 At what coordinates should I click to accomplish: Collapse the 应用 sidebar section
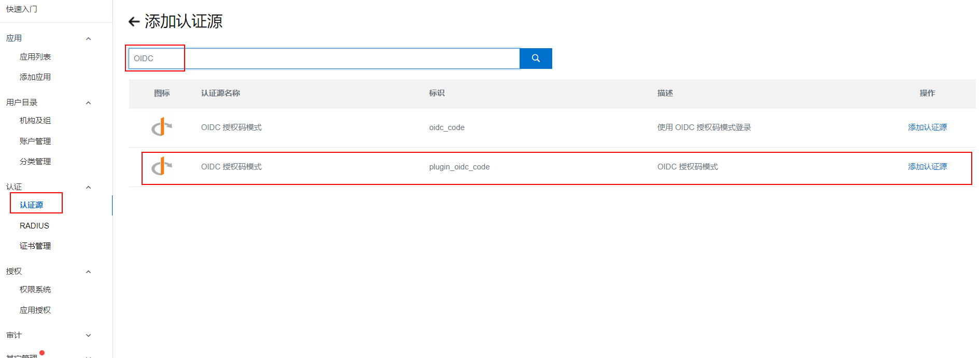point(88,39)
